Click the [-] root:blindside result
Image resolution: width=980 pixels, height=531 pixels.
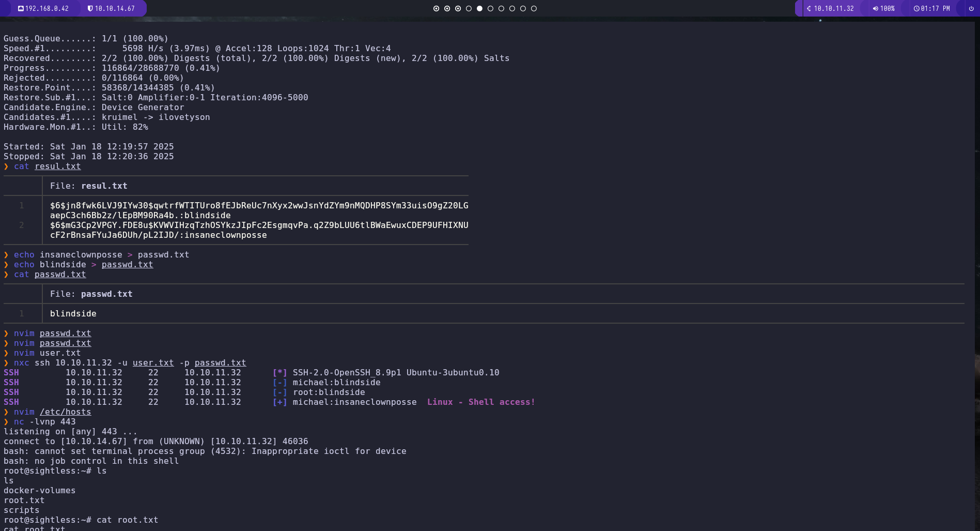[319, 392]
